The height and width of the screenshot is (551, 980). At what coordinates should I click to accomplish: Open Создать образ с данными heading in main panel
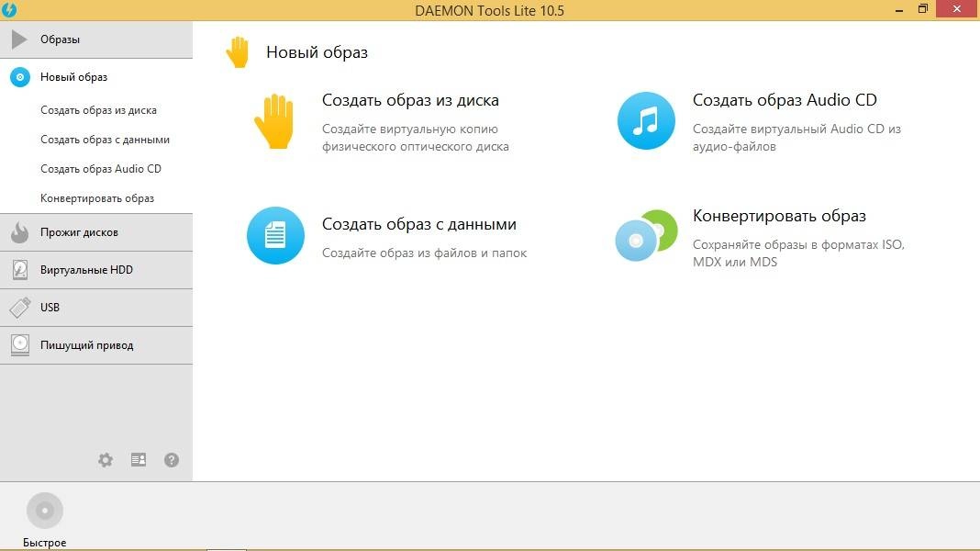click(418, 224)
